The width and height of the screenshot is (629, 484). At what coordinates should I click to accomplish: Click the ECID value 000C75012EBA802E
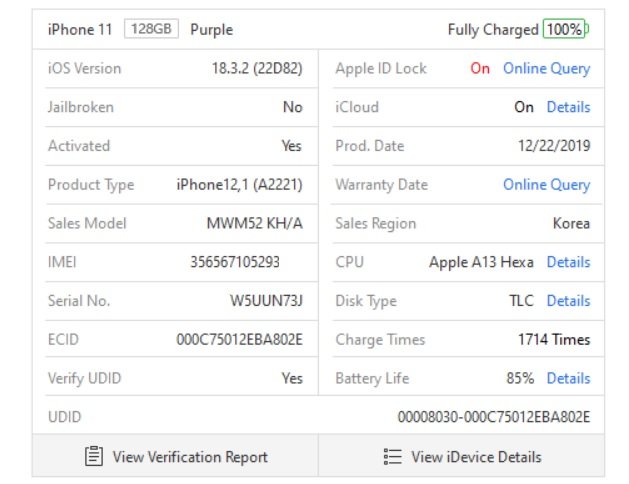(x=239, y=340)
